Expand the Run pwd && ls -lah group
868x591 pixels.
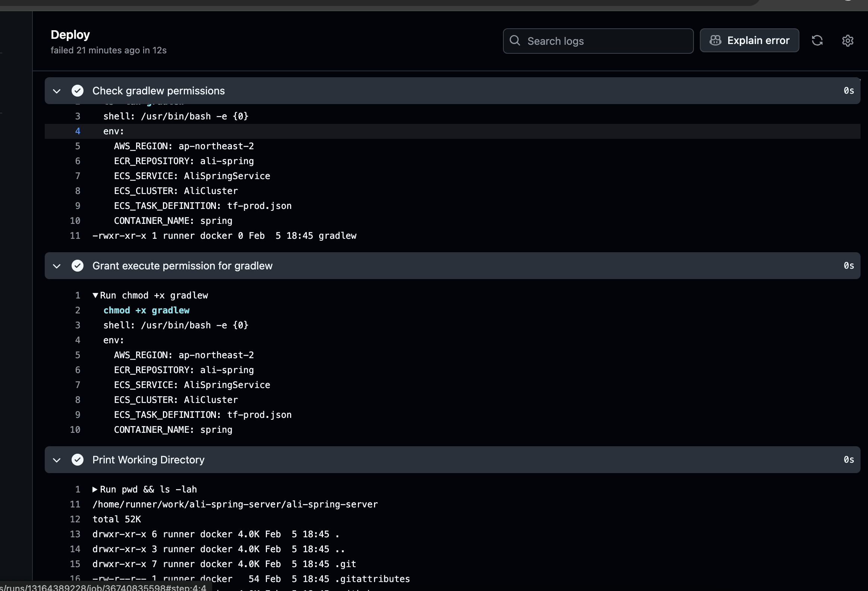95,489
